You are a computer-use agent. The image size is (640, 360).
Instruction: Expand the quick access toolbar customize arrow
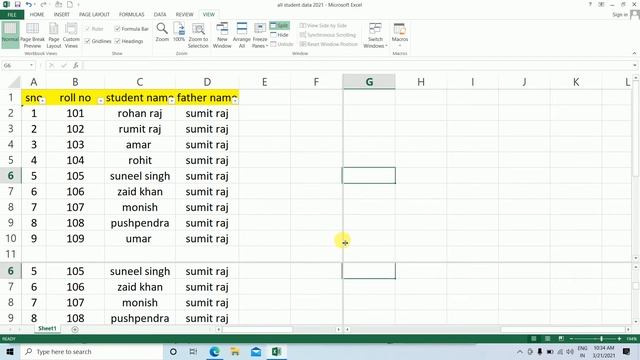click(78, 4)
